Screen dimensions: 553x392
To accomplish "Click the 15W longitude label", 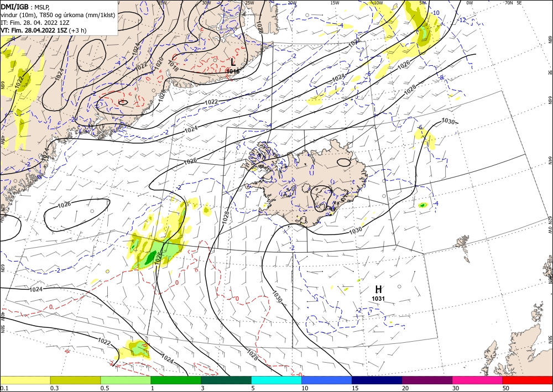I will point(335,3).
